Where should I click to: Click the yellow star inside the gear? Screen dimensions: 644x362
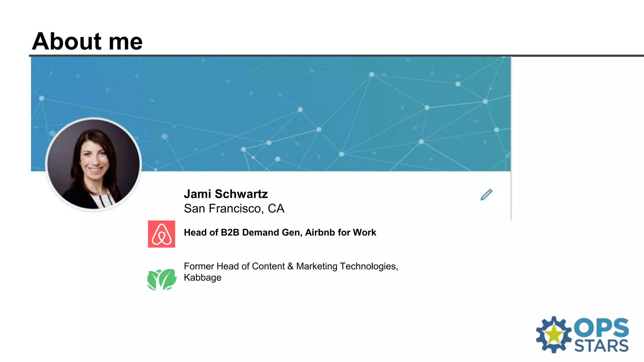[x=554, y=334]
